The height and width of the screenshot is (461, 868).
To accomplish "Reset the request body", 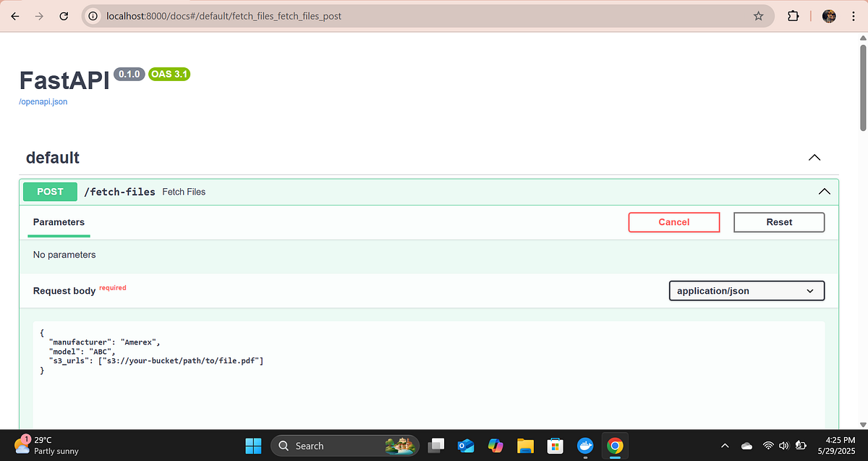I will [x=779, y=222].
